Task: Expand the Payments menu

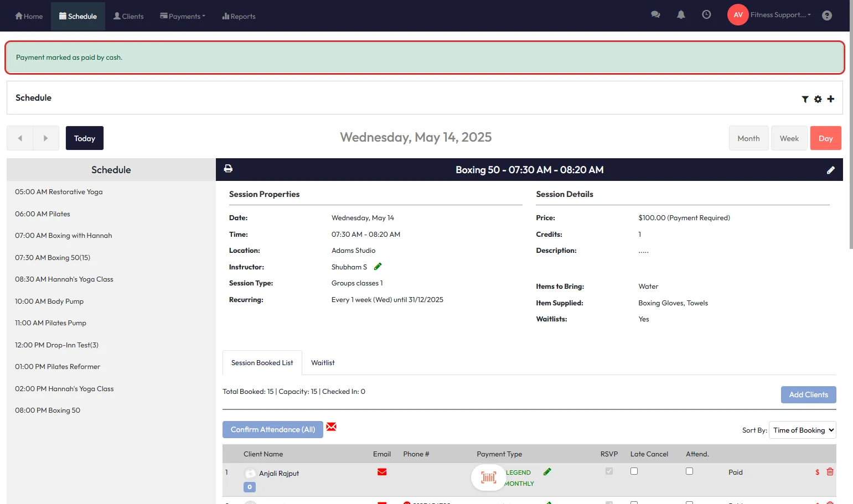Action: (183, 16)
